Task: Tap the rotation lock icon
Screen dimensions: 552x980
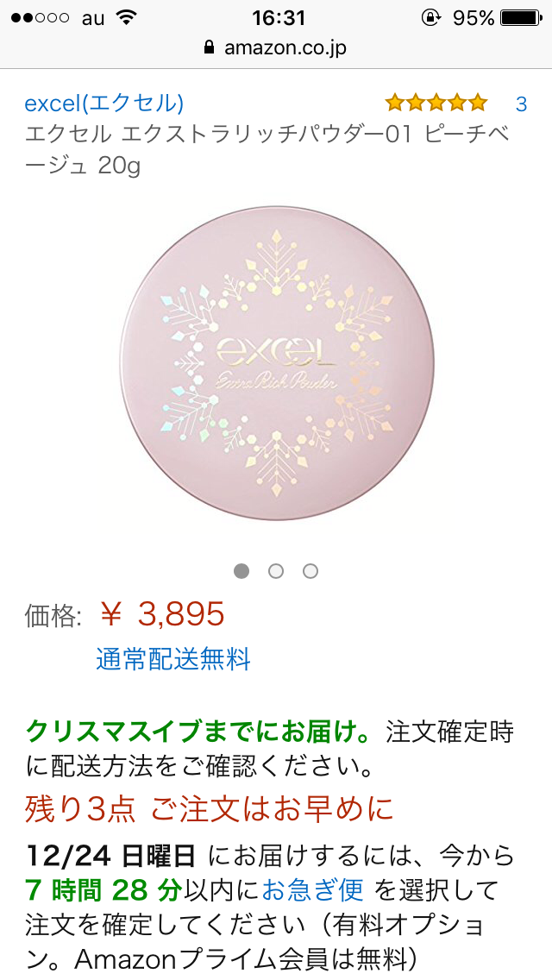Action: [x=430, y=18]
